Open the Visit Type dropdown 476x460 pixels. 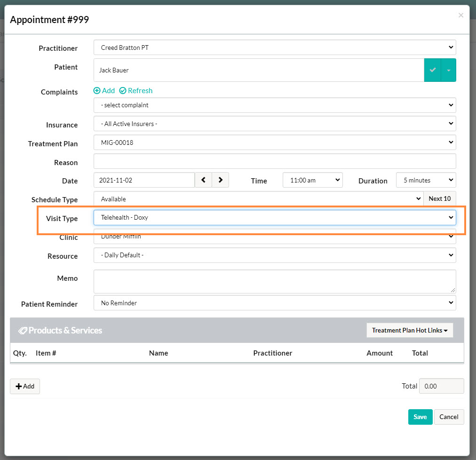click(x=275, y=217)
